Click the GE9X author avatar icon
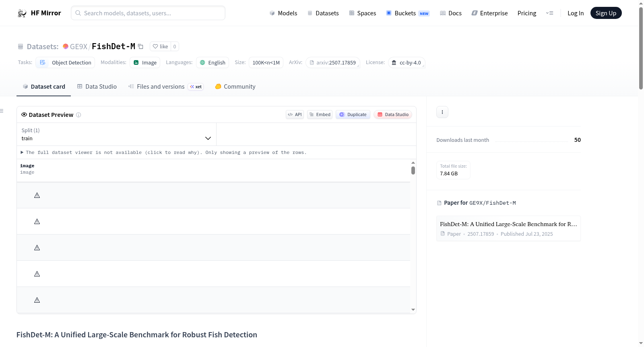Image resolution: width=644 pixels, height=347 pixels. [66, 46]
